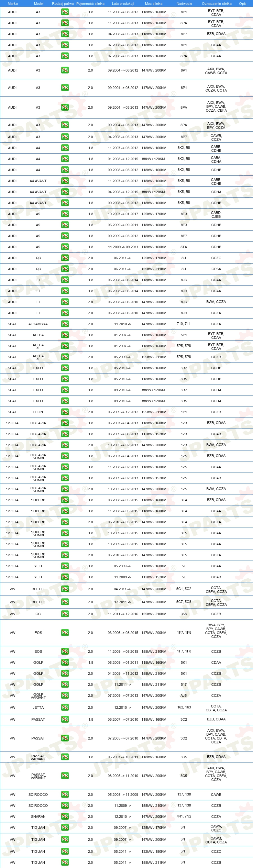This screenshot has height=868, width=253.
Task: Click the Moc silnika column header
Action: (154, 3)
